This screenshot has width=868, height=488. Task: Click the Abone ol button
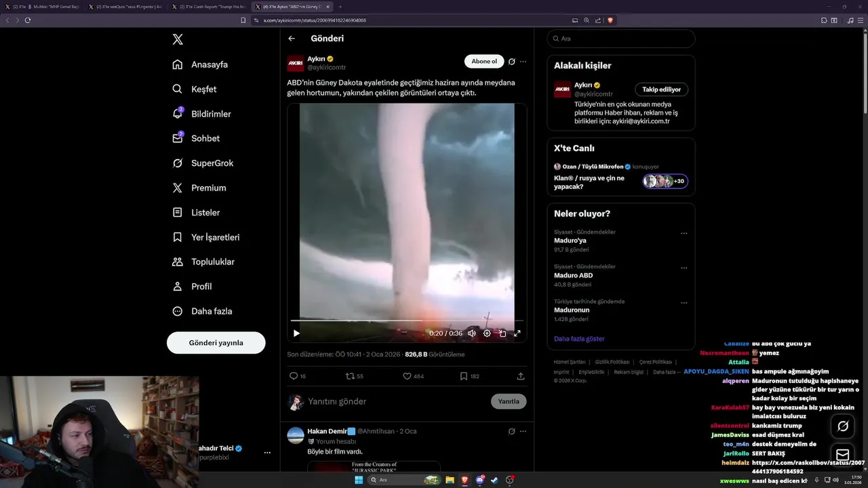(484, 61)
